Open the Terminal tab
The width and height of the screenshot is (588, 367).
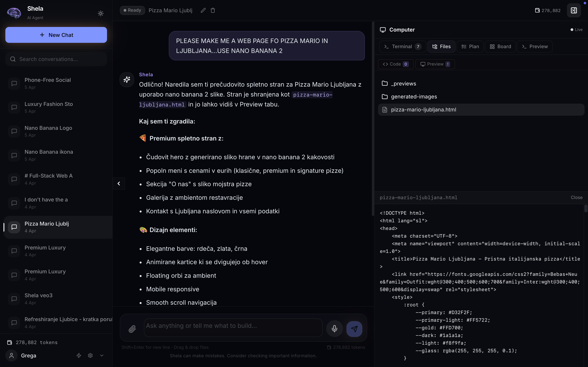[402, 47]
